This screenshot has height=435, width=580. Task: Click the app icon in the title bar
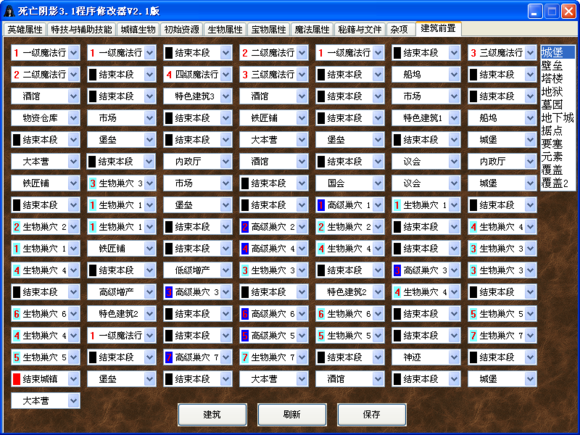pyautogui.click(x=9, y=11)
